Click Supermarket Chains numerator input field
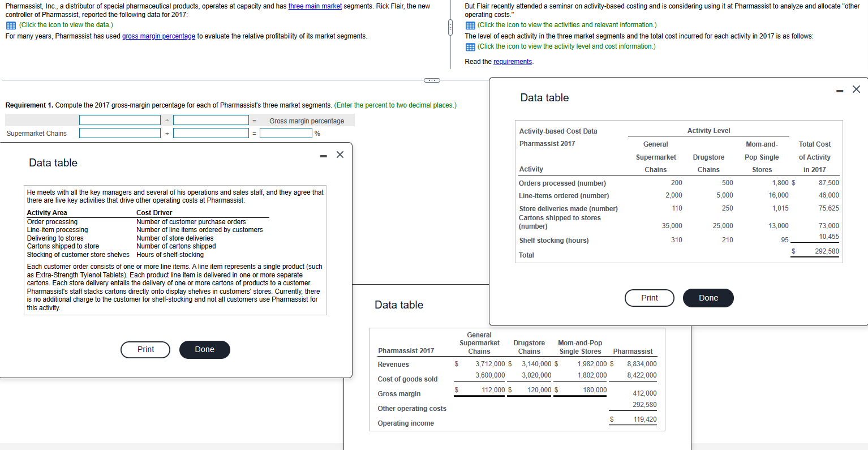This screenshot has height=450, width=868. [x=120, y=133]
